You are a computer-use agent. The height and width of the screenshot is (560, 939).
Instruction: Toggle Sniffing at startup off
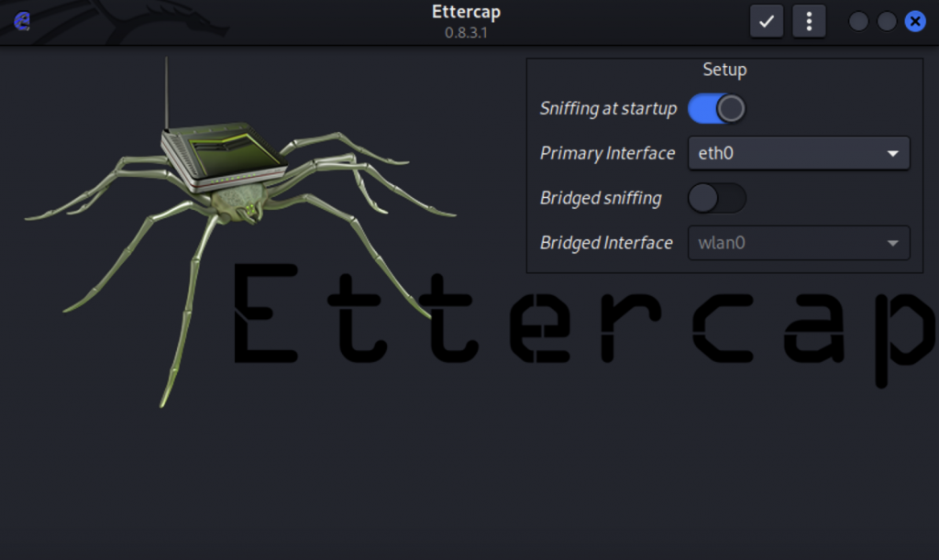(x=717, y=109)
